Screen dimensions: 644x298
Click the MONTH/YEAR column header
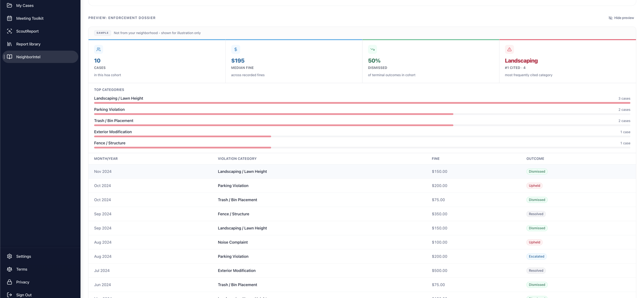click(106, 159)
